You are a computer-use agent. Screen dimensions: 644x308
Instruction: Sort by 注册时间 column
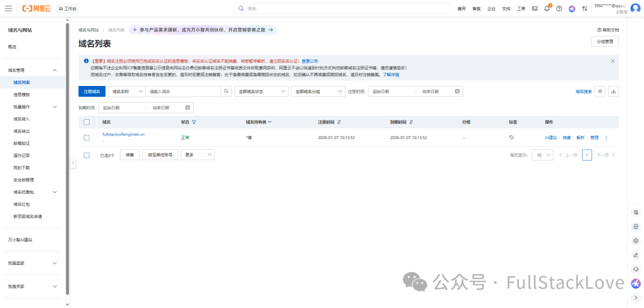339,122
